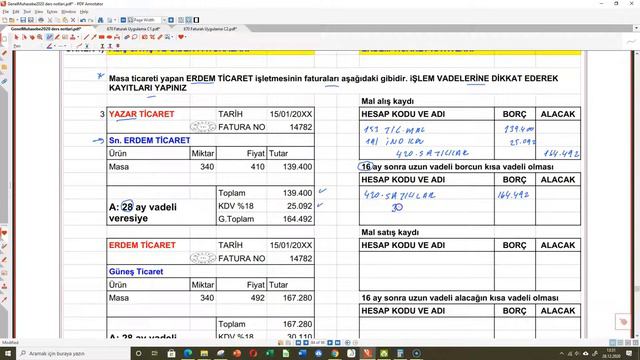Open the View menu
Viewport: 640px width, 360px height.
[38, 12]
